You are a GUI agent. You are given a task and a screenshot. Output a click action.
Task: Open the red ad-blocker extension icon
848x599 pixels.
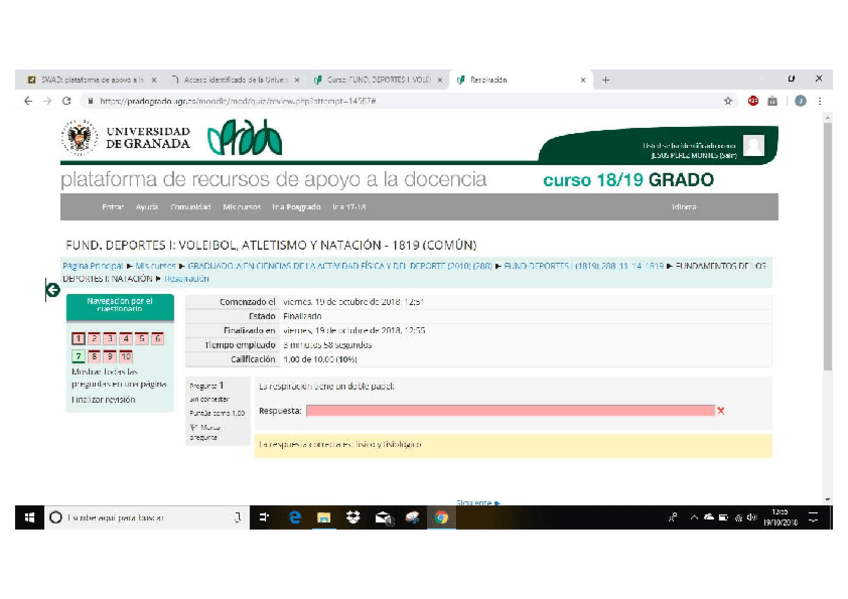[x=753, y=101]
